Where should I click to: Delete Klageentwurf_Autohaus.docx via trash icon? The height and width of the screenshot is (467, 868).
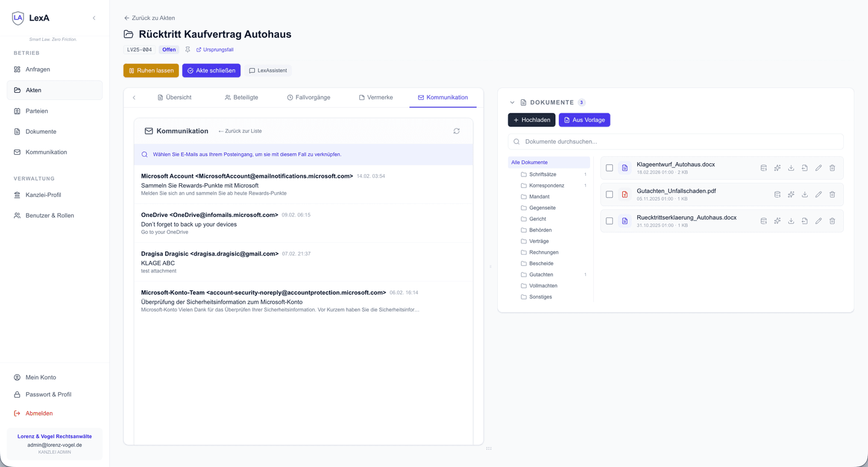coord(832,168)
